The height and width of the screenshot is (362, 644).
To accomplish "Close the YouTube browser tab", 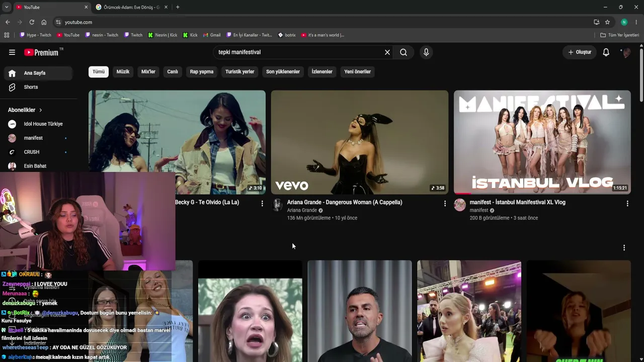I will click(86, 7).
